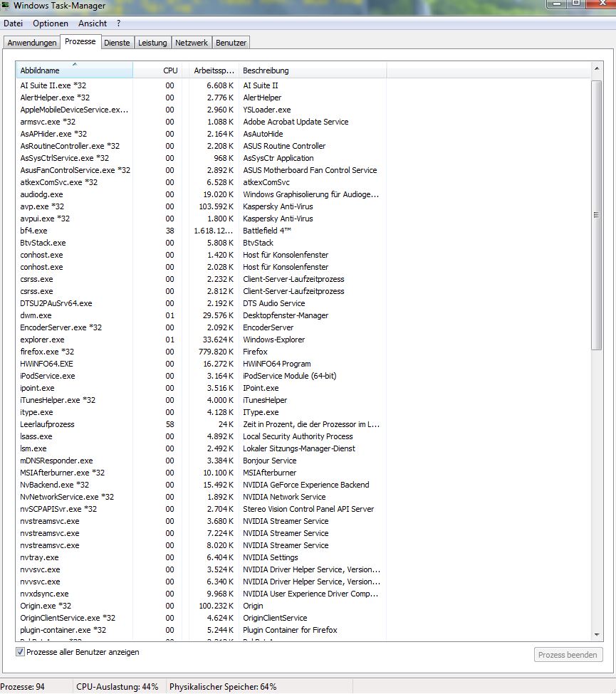The width and height of the screenshot is (616, 694).
Task: Toggle 'Prozesse aller Benutzer anzeigen' checkbox
Action: pyautogui.click(x=21, y=652)
